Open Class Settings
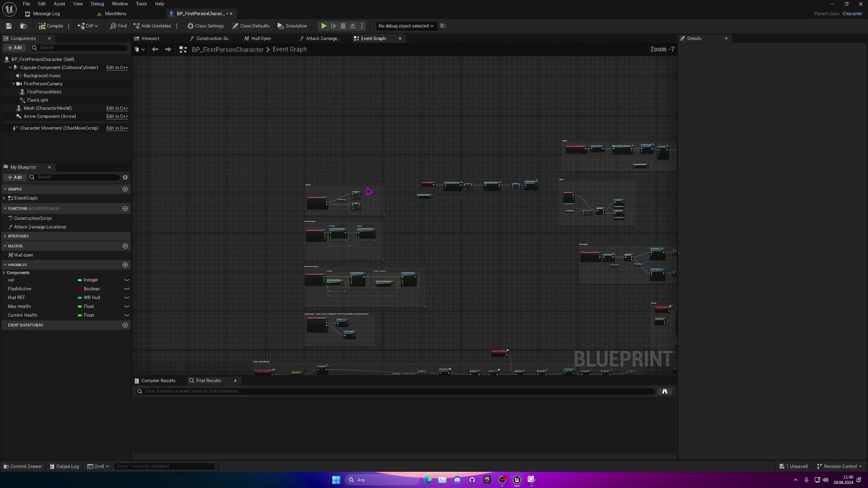 point(206,26)
